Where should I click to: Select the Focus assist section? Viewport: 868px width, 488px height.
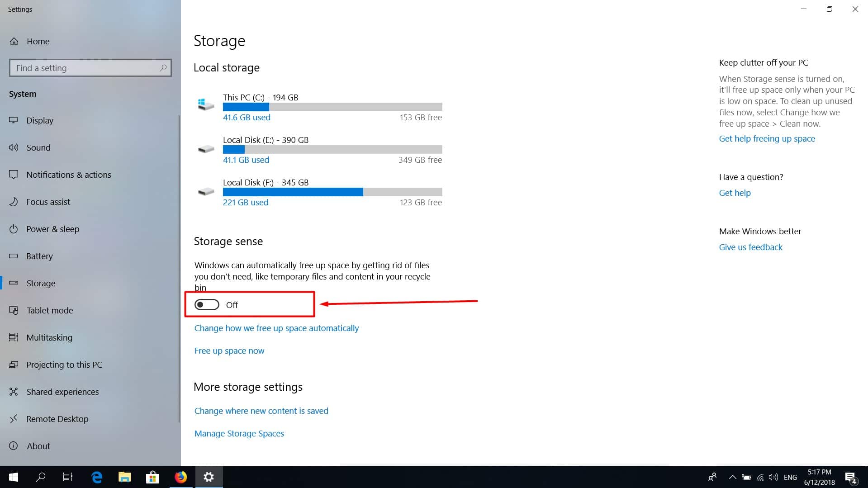click(x=48, y=202)
